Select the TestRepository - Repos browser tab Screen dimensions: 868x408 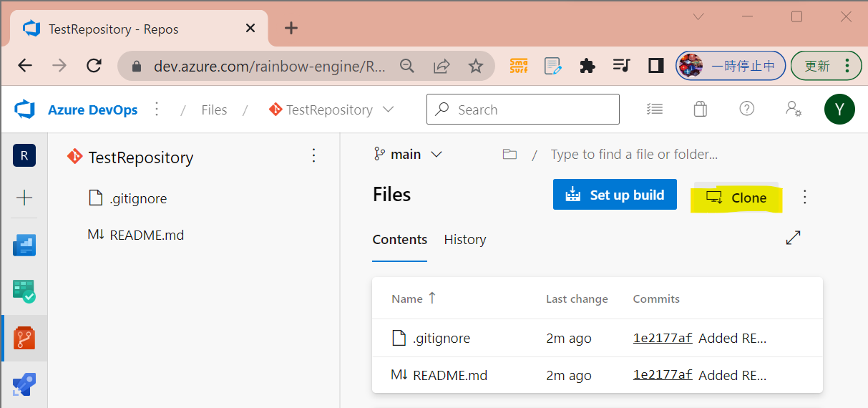point(140,29)
